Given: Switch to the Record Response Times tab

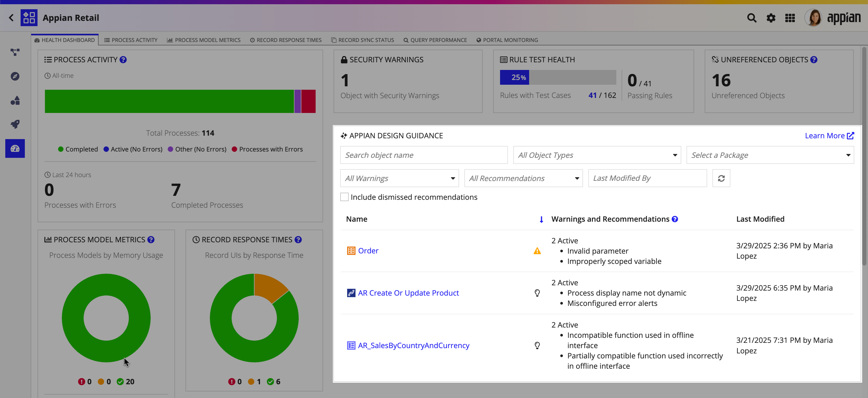Looking at the screenshot, I should (286, 40).
